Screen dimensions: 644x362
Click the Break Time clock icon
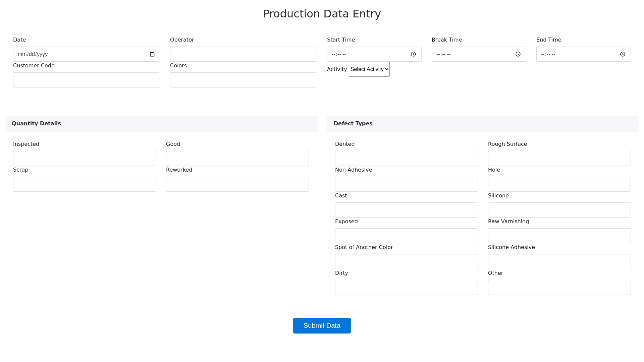[518, 54]
